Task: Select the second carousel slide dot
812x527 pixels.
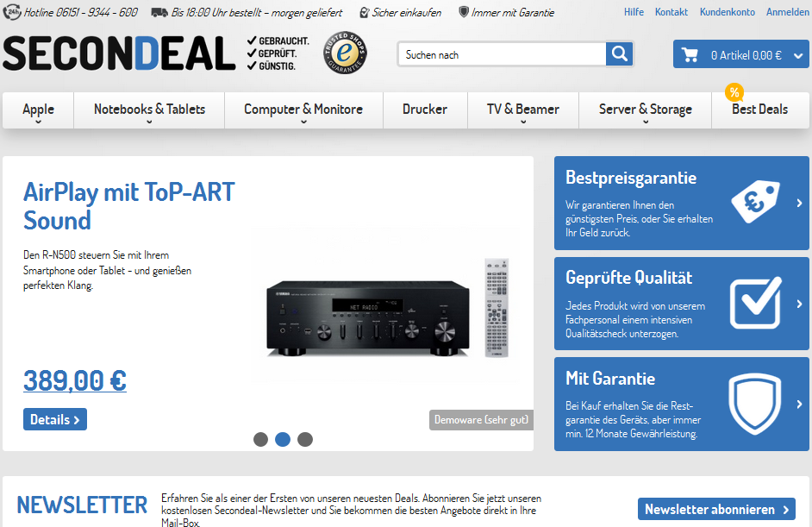Action: point(283,439)
